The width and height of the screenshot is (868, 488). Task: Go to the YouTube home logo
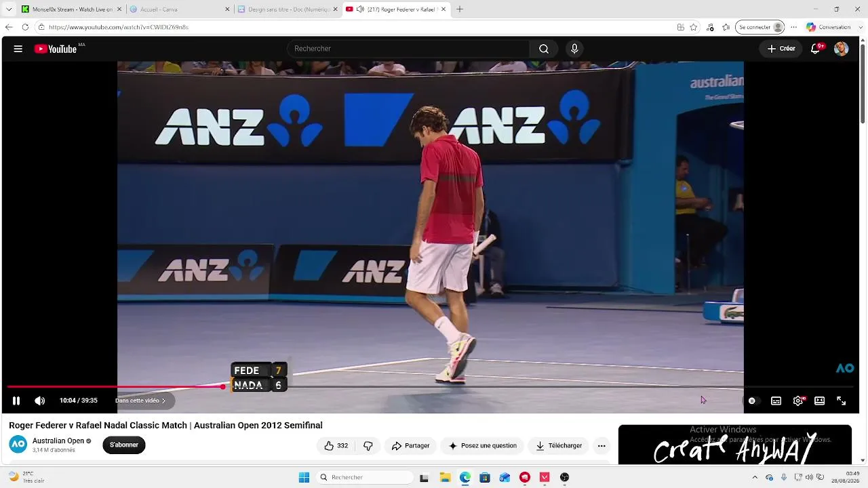(x=56, y=49)
